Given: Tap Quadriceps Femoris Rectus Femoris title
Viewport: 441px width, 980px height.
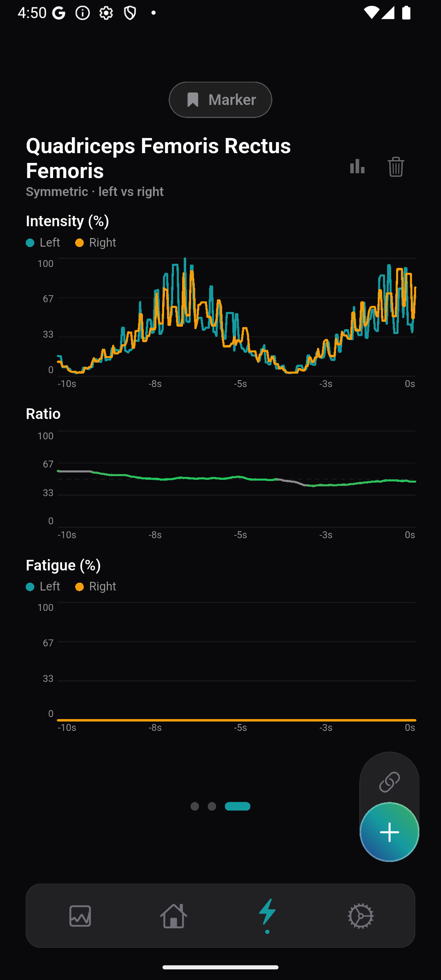Looking at the screenshot, I should (158, 158).
